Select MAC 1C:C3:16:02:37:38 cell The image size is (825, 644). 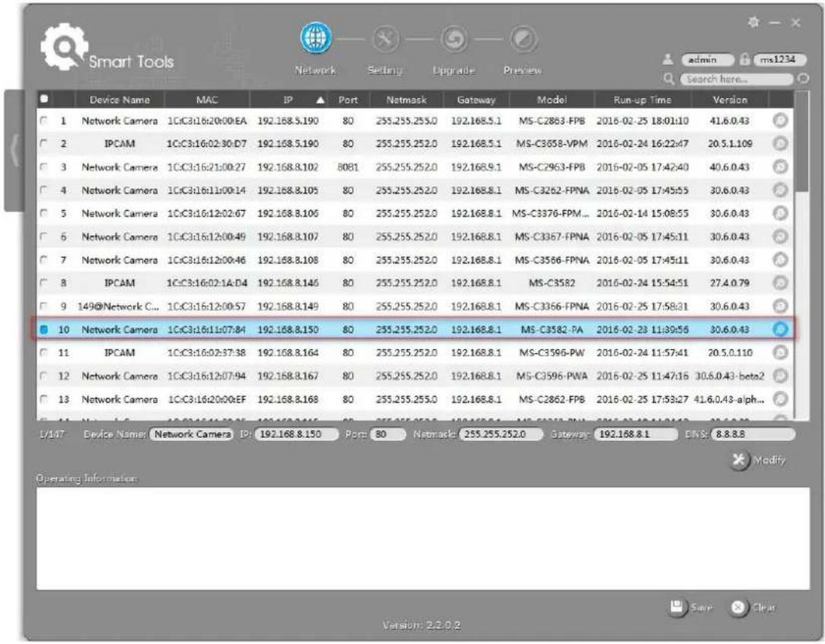tap(207, 352)
